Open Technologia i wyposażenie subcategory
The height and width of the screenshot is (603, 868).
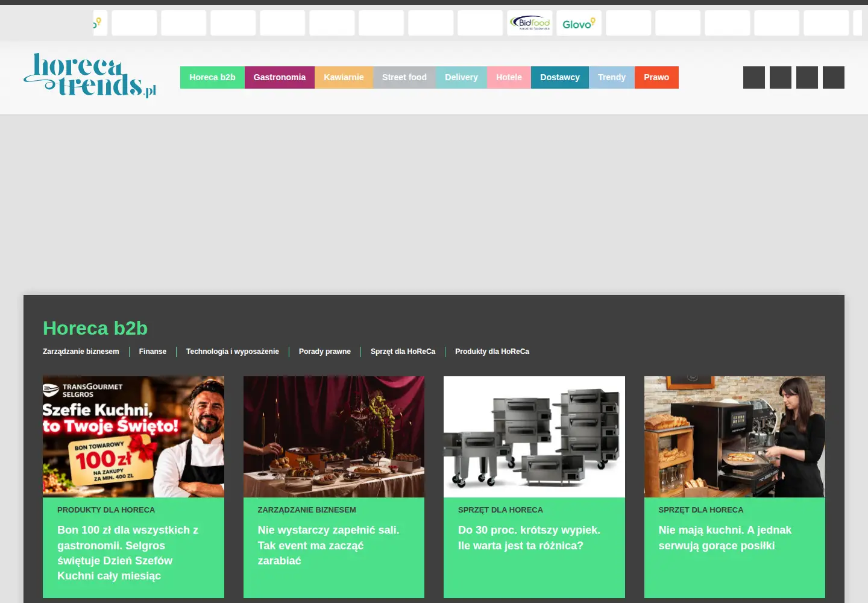tap(233, 352)
